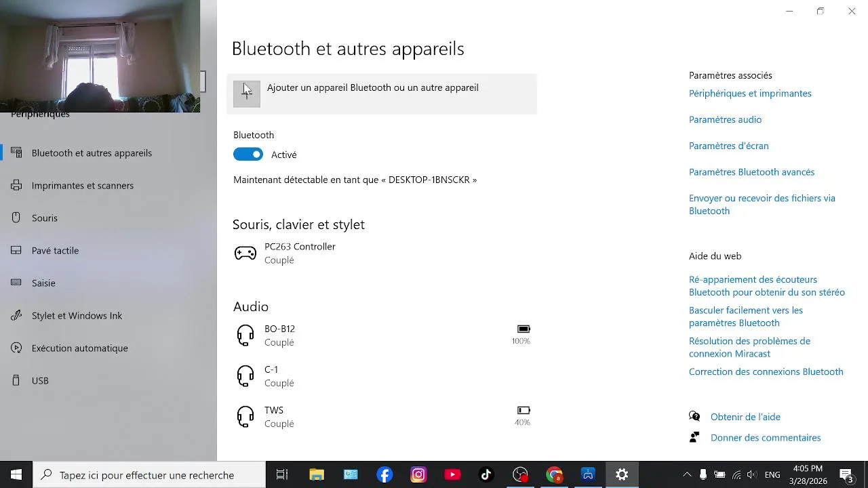Open USB settings page

[108, 381]
